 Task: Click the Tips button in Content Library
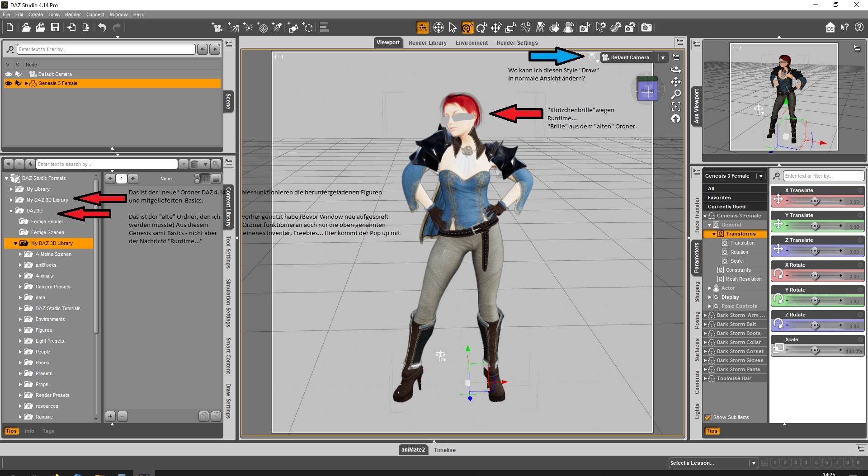(11, 431)
